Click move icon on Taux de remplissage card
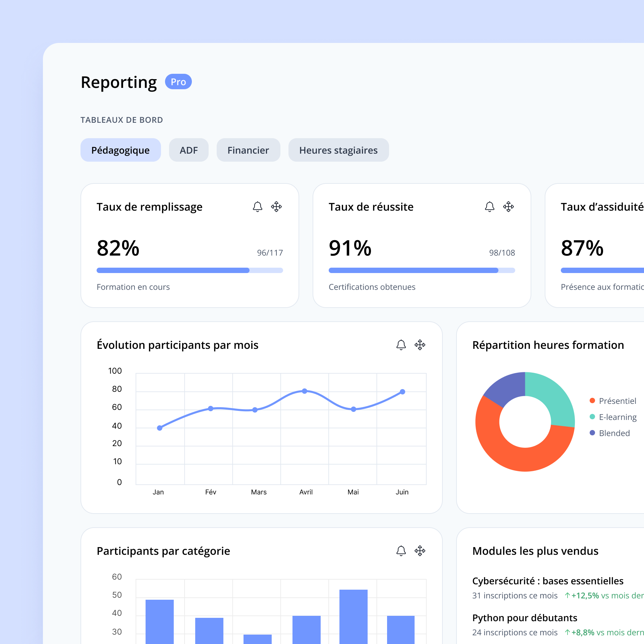 276,207
